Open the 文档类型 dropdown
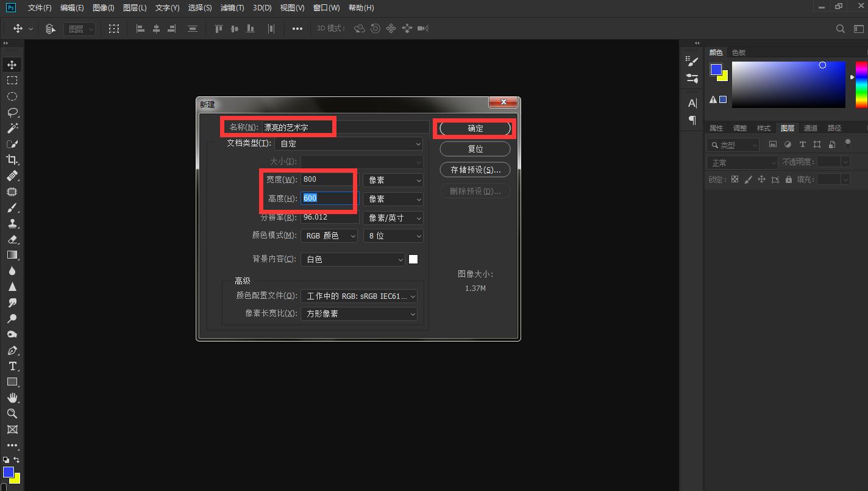 click(349, 144)
